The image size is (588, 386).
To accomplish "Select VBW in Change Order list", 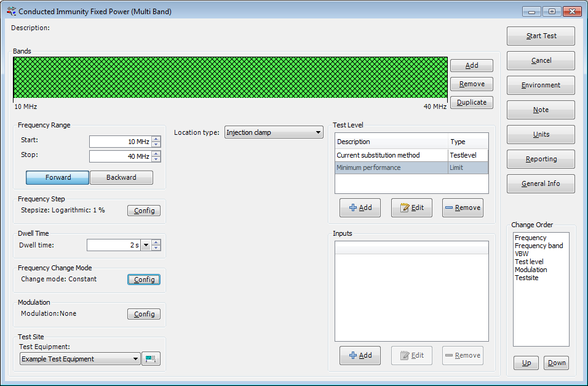I will [521, 254].
